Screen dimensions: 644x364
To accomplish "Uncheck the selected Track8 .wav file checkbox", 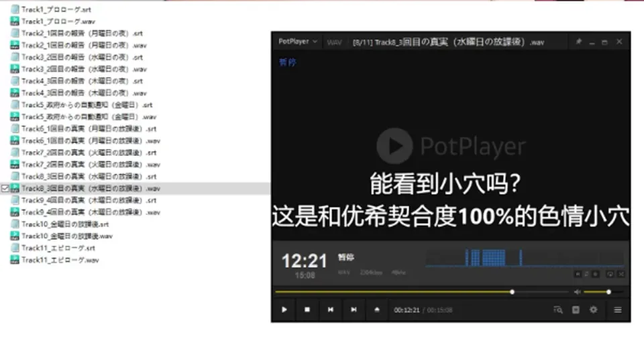I will 5,188.
